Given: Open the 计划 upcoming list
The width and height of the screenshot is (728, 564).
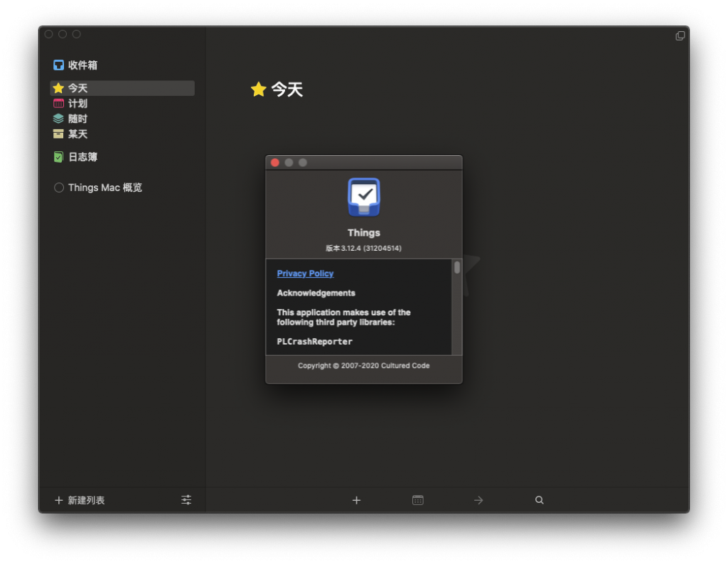Looking at the screenshot, I should click(x=122, y=104).
